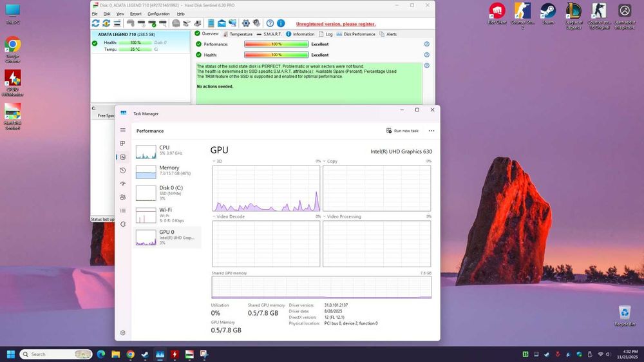Open Users page in Task Manager sidebar
This screenshot has height=362, width=644.
tap(123, 197)
